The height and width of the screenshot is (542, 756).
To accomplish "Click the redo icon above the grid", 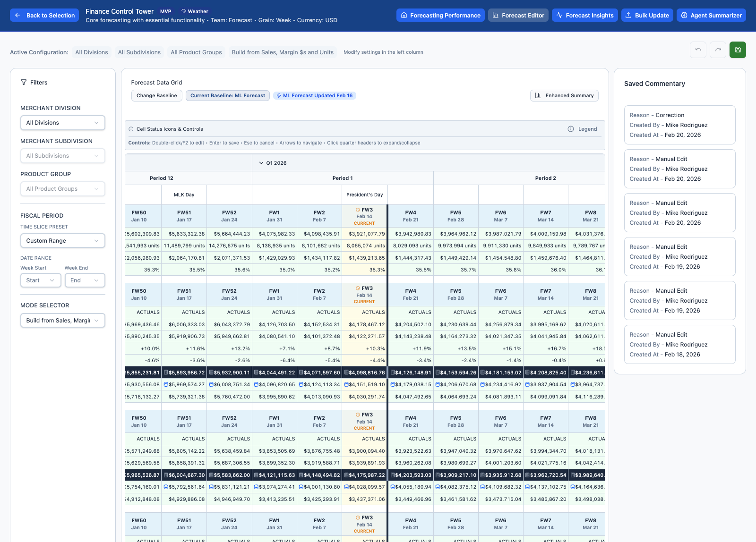I will (718, 50).
